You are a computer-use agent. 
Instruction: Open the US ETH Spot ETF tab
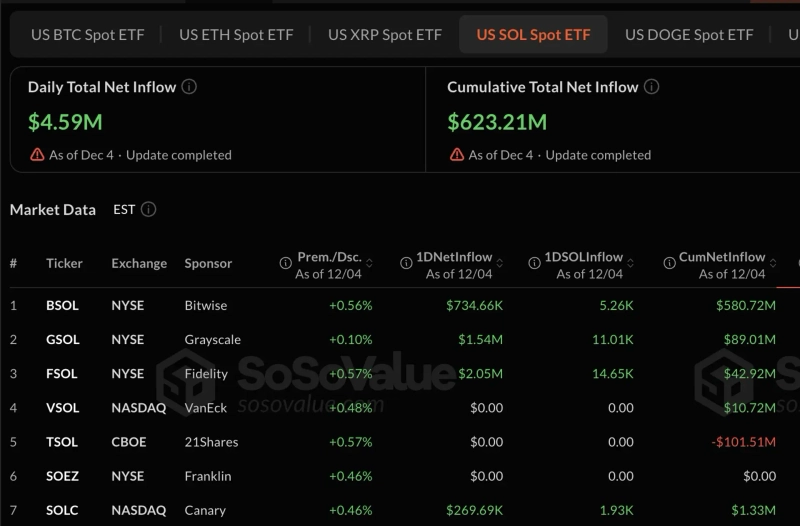[x=236, y=35]
